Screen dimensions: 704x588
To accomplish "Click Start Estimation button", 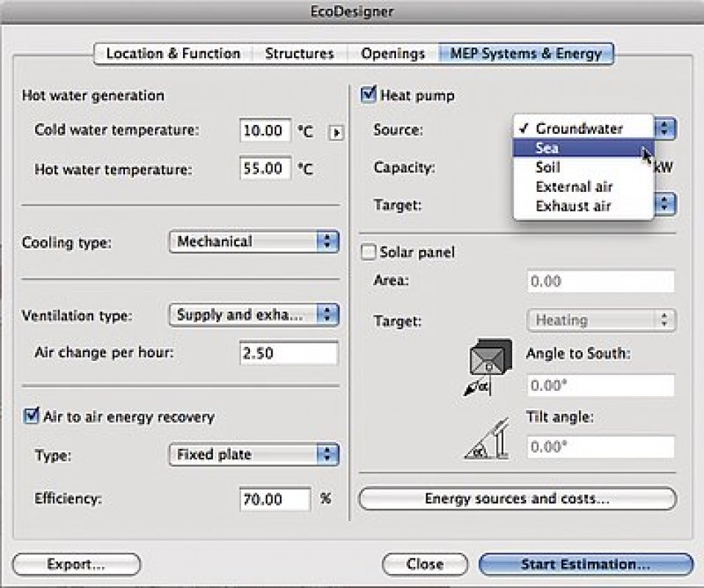I will click(586, 564).
